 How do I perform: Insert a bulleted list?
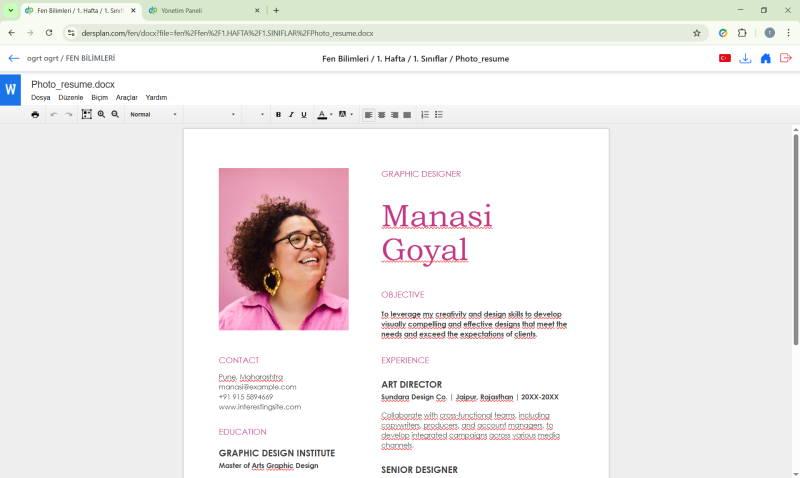[438, 115]
